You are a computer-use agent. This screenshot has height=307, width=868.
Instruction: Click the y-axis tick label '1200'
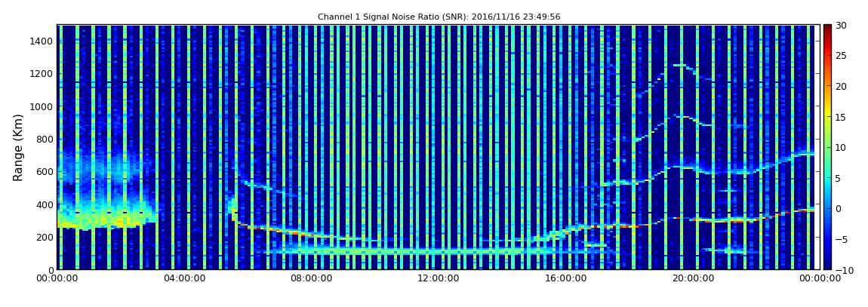pos(42,74)
